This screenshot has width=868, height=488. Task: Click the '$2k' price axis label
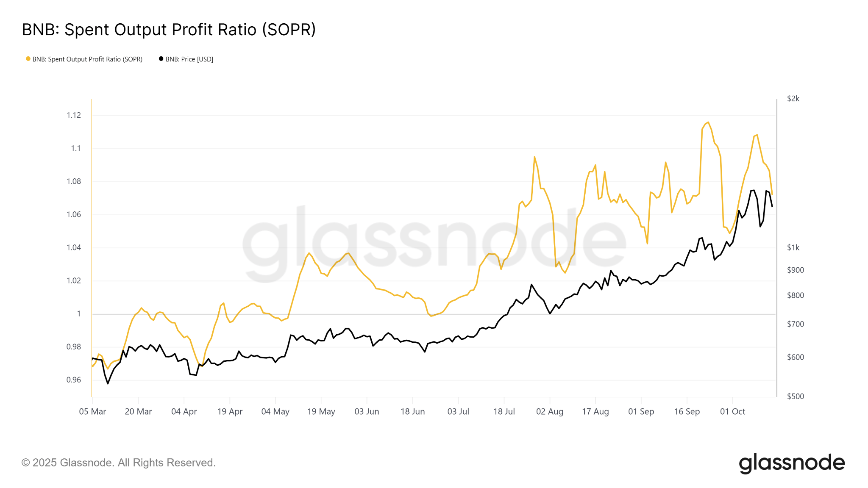(x=793, y=99)
